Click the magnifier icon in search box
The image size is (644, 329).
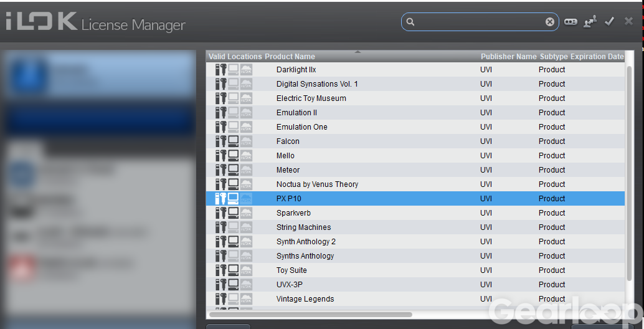click(x=410, y=22)
